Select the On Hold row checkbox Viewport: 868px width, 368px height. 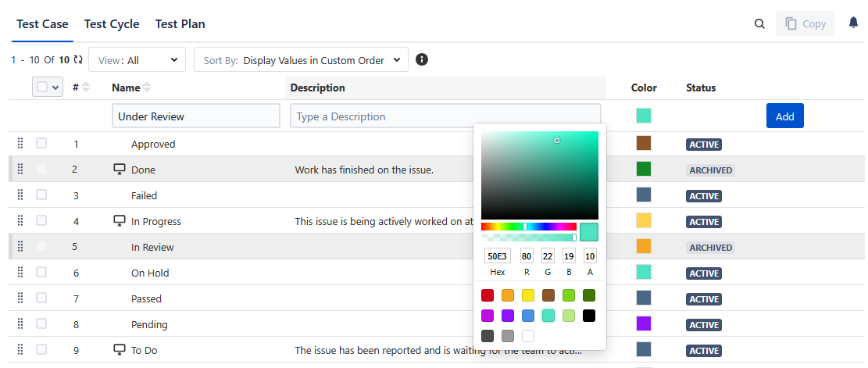(x=41, y=272)
